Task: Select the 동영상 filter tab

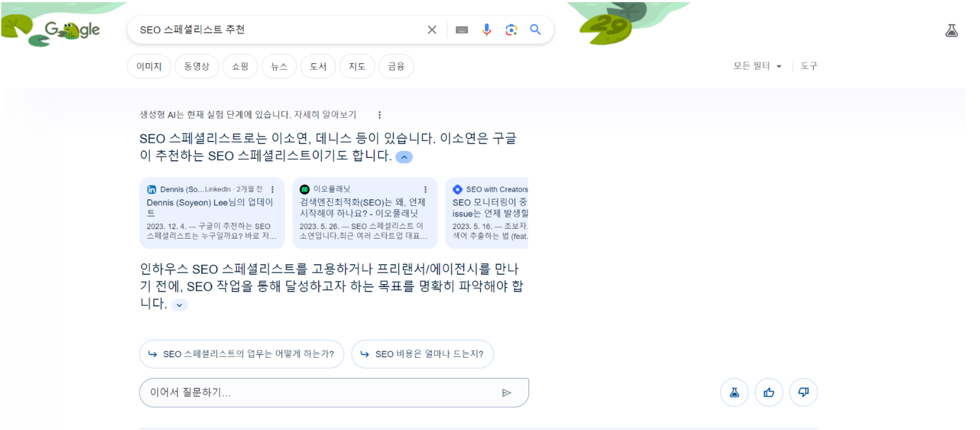Action: click(x=196, y=66)
